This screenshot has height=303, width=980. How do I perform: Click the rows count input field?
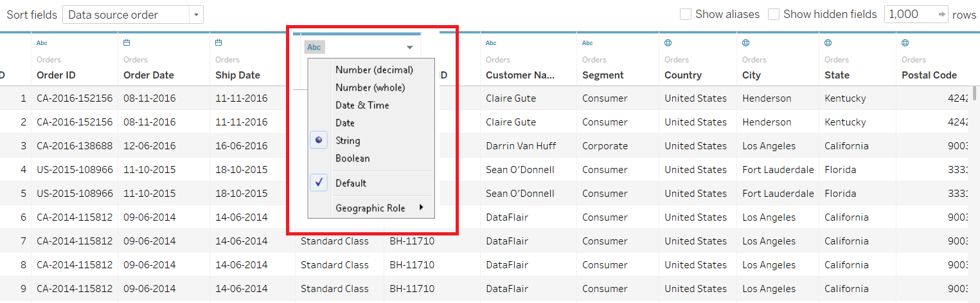(916, 14)
